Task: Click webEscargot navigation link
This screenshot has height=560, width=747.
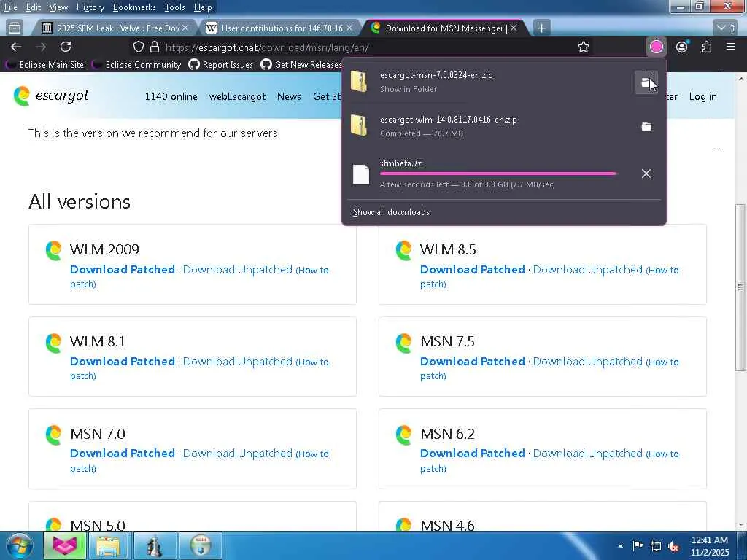Action: (x=237, y=96)
